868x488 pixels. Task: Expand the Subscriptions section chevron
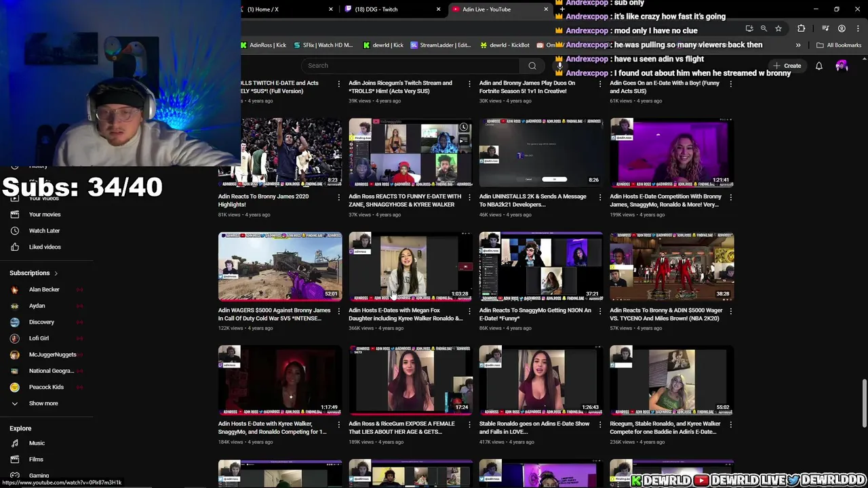point(56,273)
